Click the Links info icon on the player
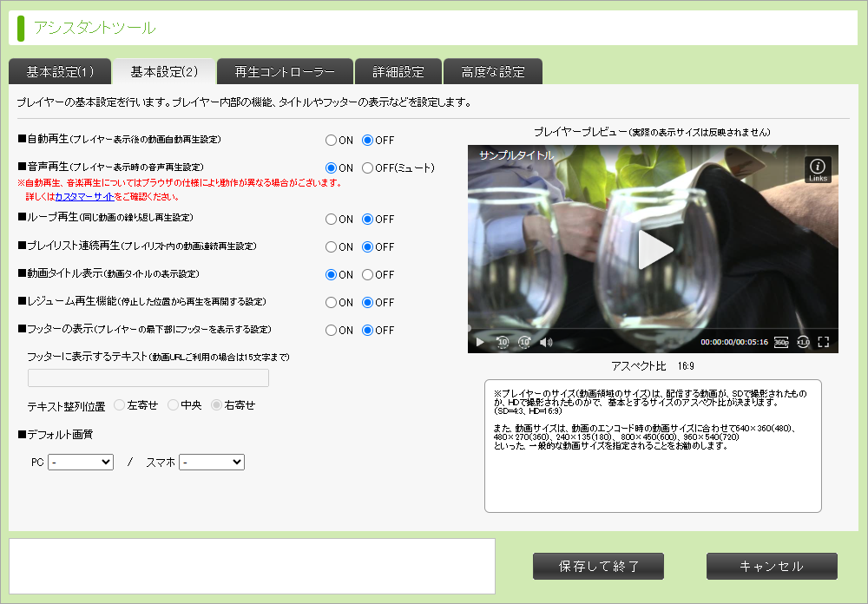The width and height of the screenshot is (868, 604). [818, 169]
